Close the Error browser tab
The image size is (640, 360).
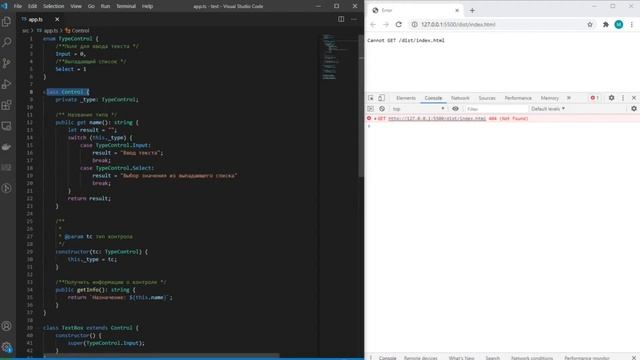pos(457,11)
